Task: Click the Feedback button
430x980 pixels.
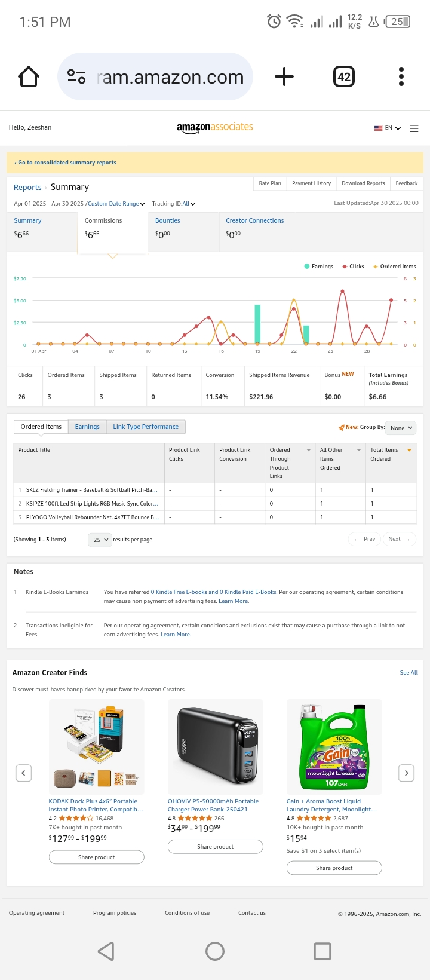Action: tap(407, 183)
